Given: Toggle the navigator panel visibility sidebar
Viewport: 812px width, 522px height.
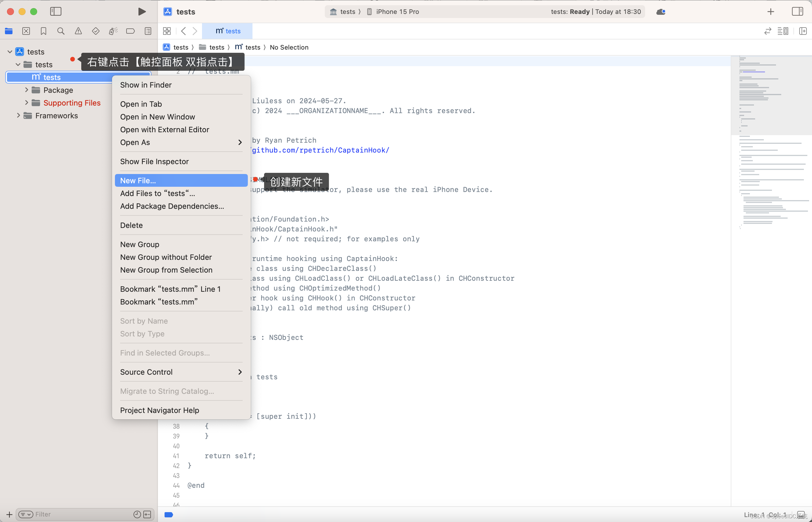Looking at the screenshot, I should (56, 11).
